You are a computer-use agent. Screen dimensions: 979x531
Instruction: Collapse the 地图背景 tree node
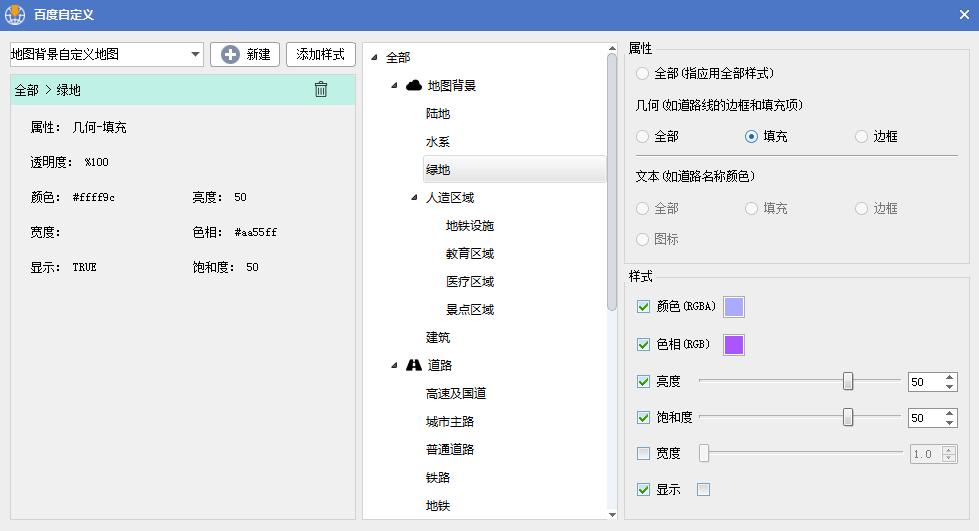pos(394,86)
